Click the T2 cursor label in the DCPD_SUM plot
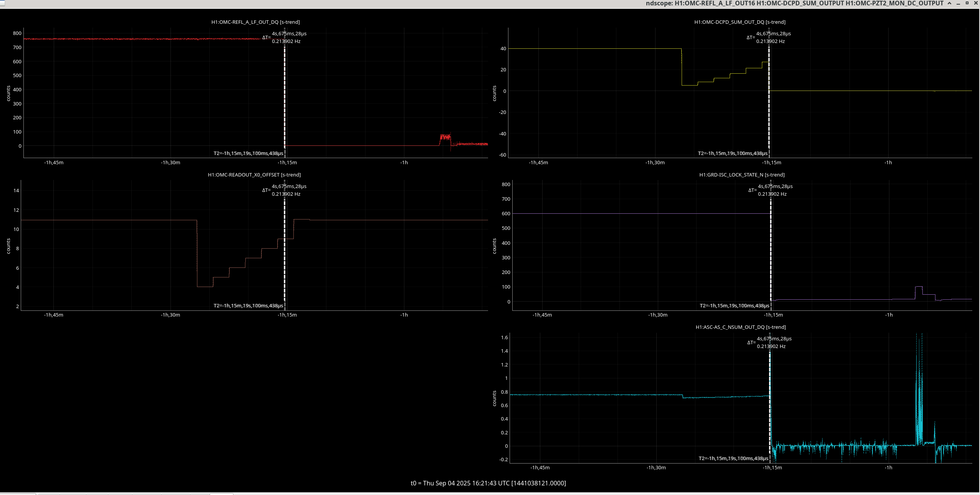The height and width of the screenshot is (495, 980). [x=733, y=153]
